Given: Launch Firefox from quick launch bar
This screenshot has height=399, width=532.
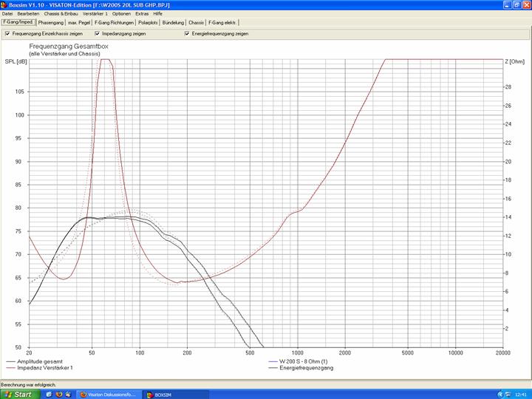Looking at the screenshot, I should [59, 394].
